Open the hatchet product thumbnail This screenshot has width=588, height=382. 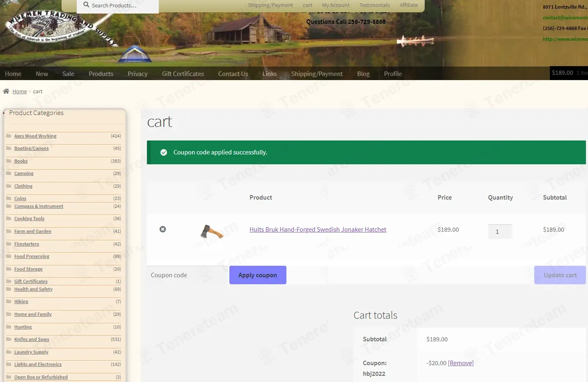tap(212, 232)
